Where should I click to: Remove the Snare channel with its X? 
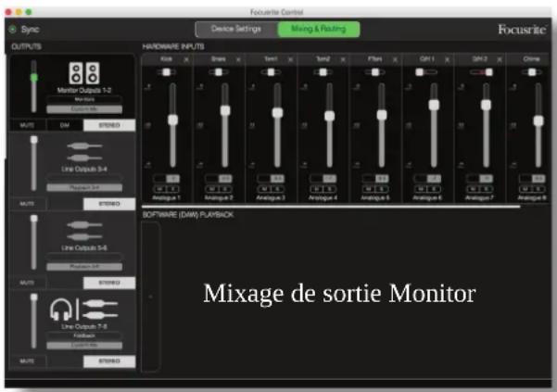coord(238,59)
